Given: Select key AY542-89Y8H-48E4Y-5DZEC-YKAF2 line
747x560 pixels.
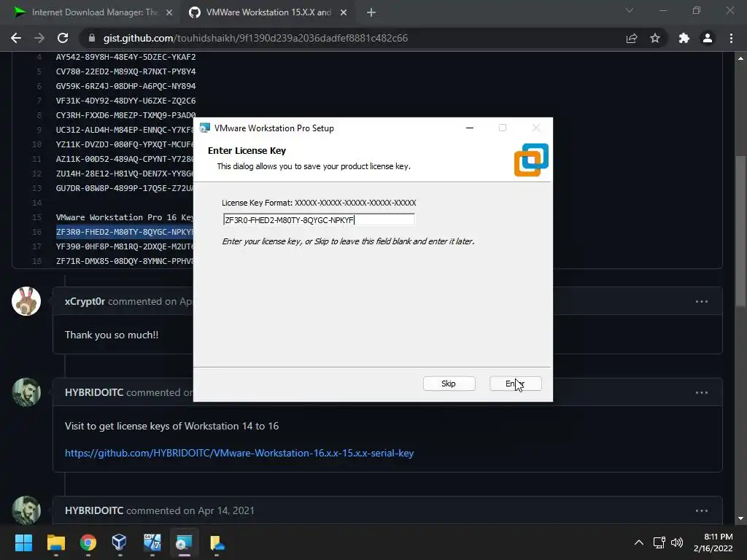Looking at the screenshot, I should click(x=125, y=57).
